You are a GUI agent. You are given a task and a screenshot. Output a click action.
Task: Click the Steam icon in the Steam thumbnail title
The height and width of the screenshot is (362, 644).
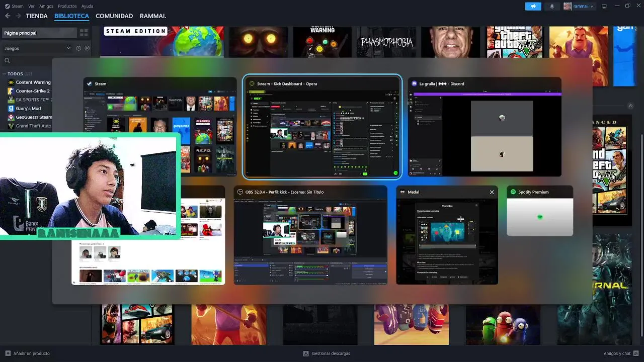(90, 84)
